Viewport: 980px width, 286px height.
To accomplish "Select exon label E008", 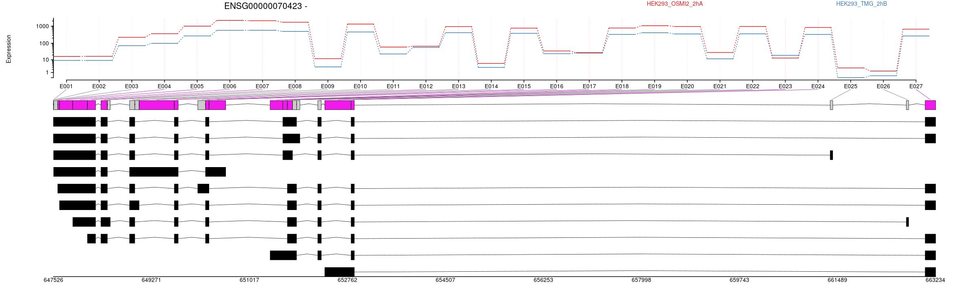I will [x=295, y=87].
